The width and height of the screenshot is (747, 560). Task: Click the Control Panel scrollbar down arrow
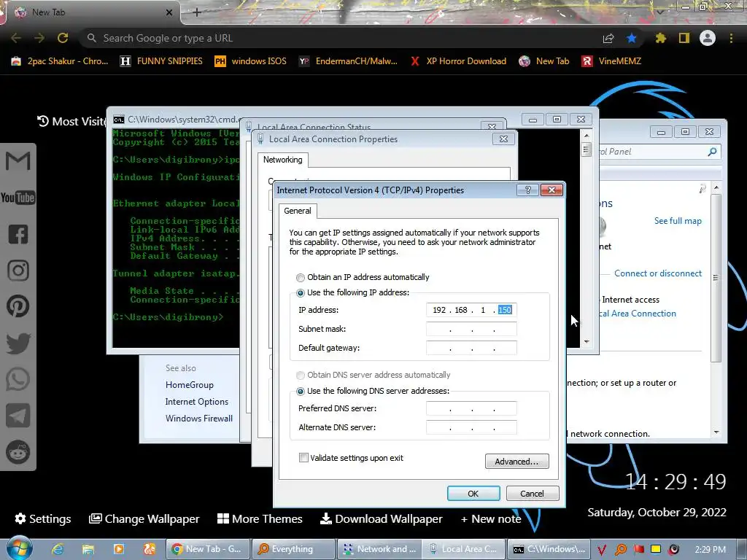[716, 432]
